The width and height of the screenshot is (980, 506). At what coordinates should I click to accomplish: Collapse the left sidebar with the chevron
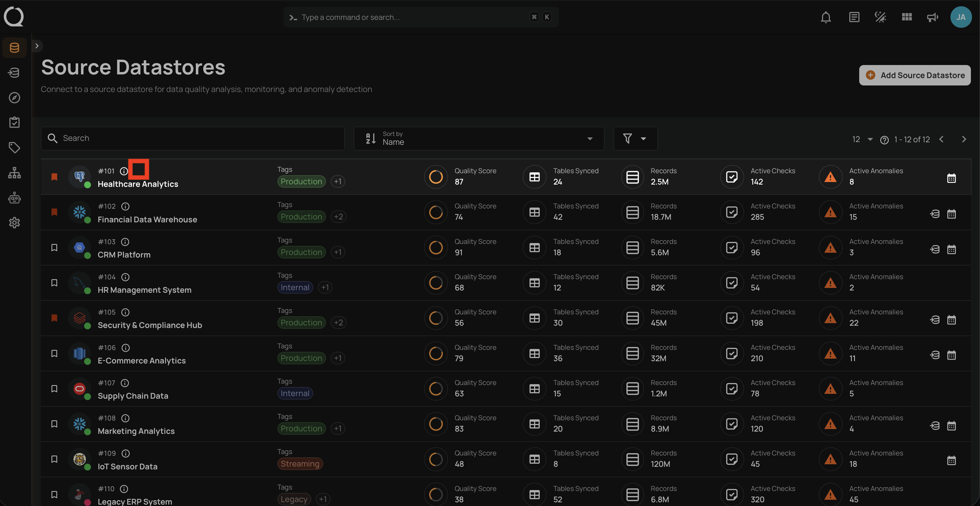pos(37,45)
